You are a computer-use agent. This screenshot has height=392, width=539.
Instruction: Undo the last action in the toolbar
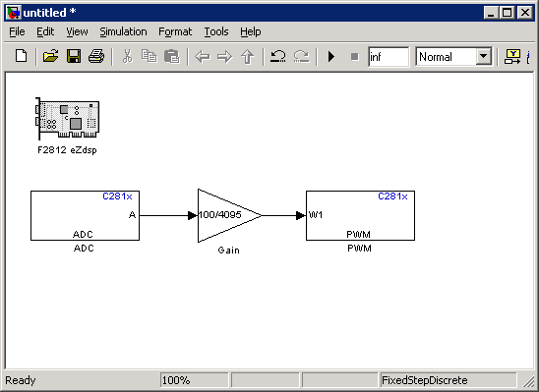pos(277,56)
